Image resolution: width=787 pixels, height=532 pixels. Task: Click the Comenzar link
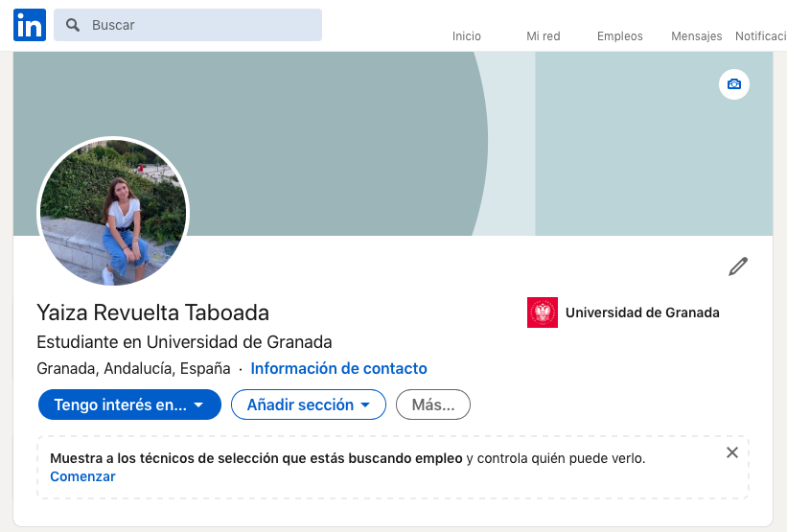[x=82, y=476]
